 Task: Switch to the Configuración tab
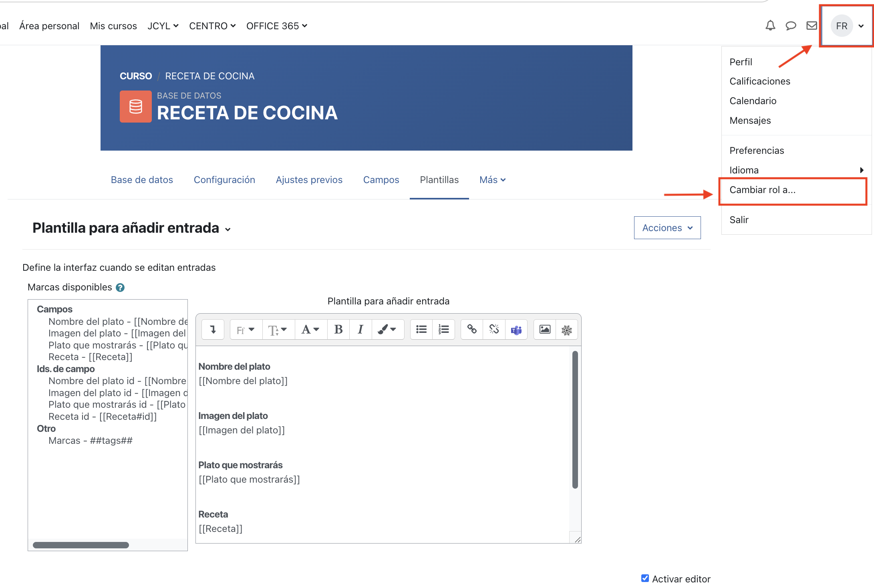pyautogui.click(x=224, y=180)
